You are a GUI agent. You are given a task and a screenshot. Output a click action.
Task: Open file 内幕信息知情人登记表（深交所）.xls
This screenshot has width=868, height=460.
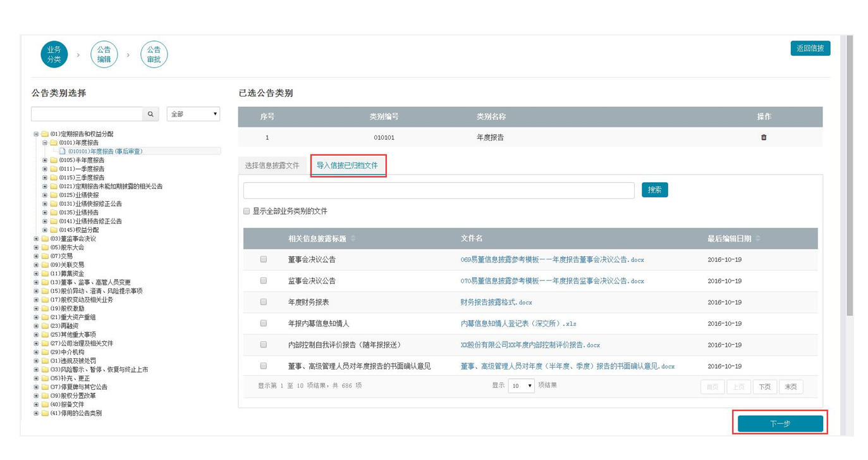[518, 323]
